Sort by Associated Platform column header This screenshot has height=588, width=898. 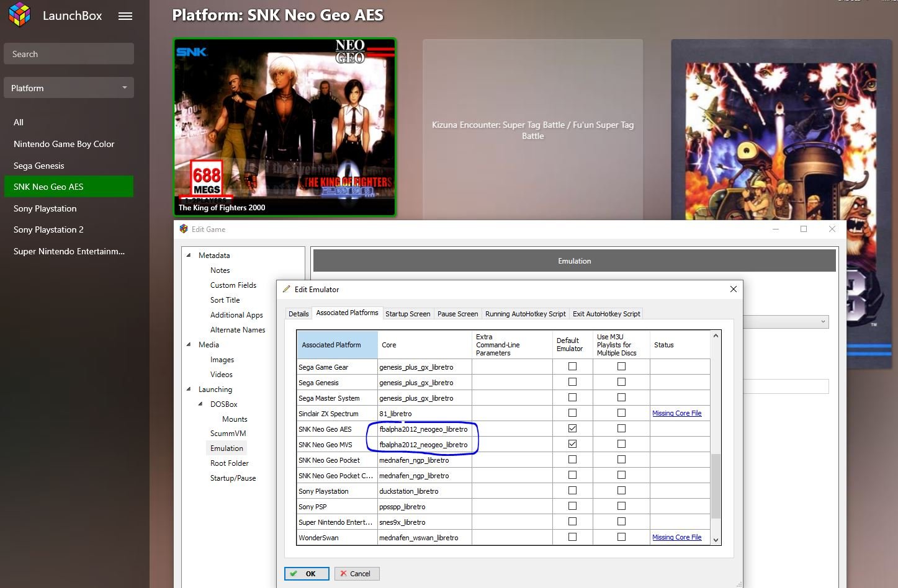pos(337,345)
